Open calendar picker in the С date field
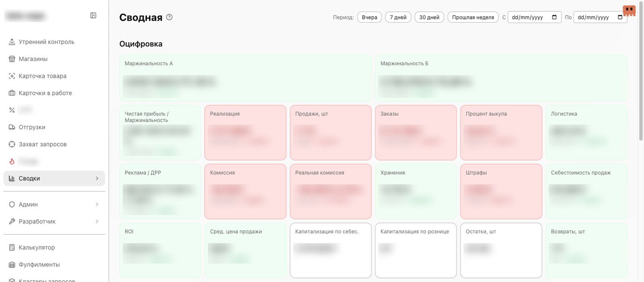Screen dimensions: 644x282 tap(554, 17)
